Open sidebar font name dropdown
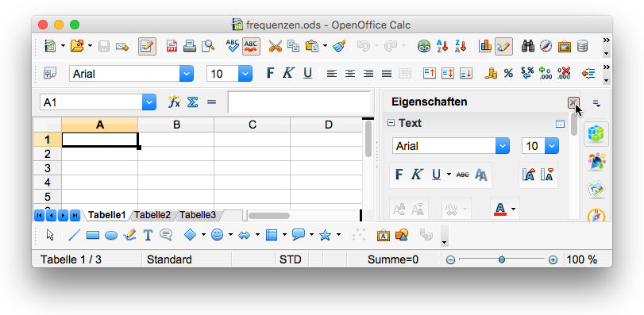 503,146
